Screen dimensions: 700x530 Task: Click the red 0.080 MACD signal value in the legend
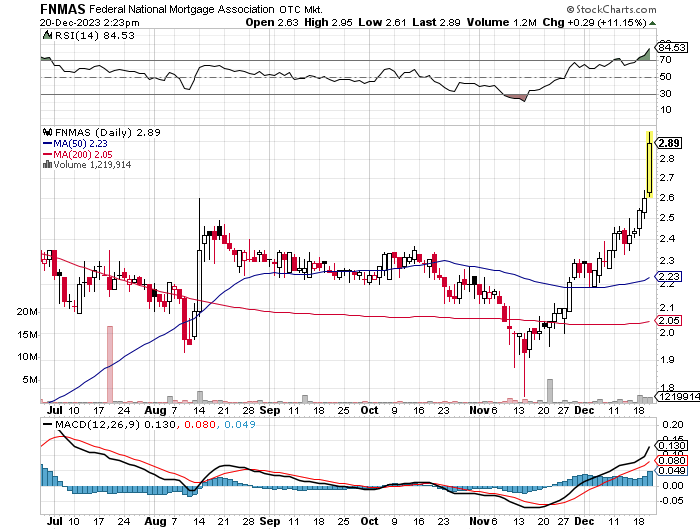click(x=199, y=424)
